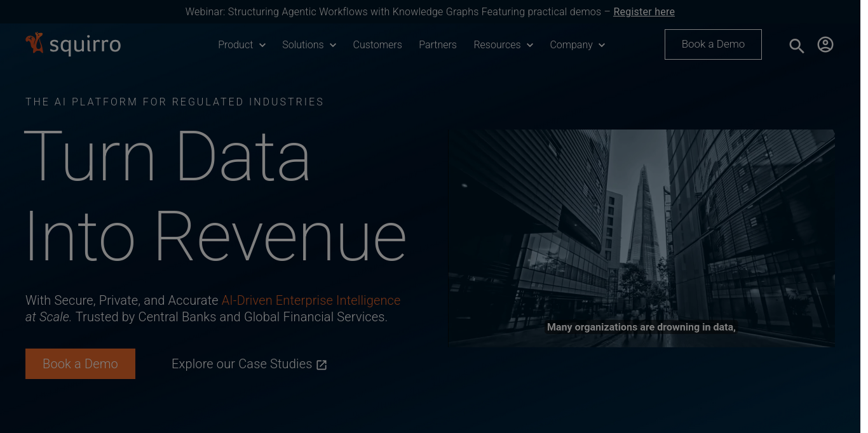Go to the Partners page

tap(438, 45)
